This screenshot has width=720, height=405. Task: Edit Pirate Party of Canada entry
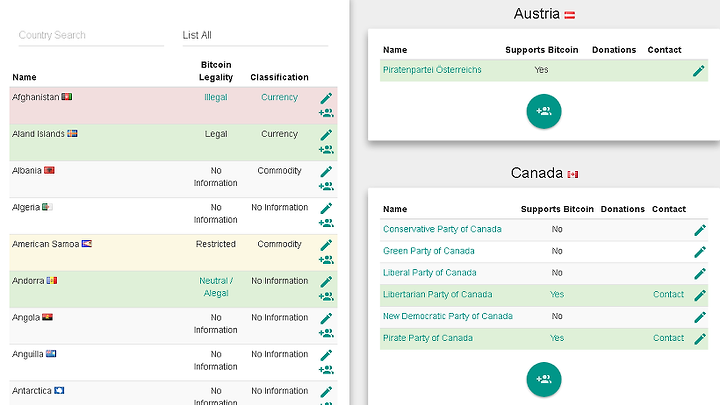pyautogui.click(x=700, y=339)
